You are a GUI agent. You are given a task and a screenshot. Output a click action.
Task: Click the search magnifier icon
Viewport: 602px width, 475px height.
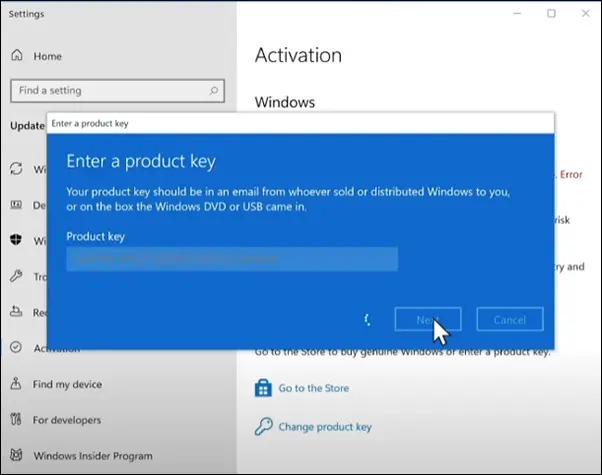[x=214, y=91]
